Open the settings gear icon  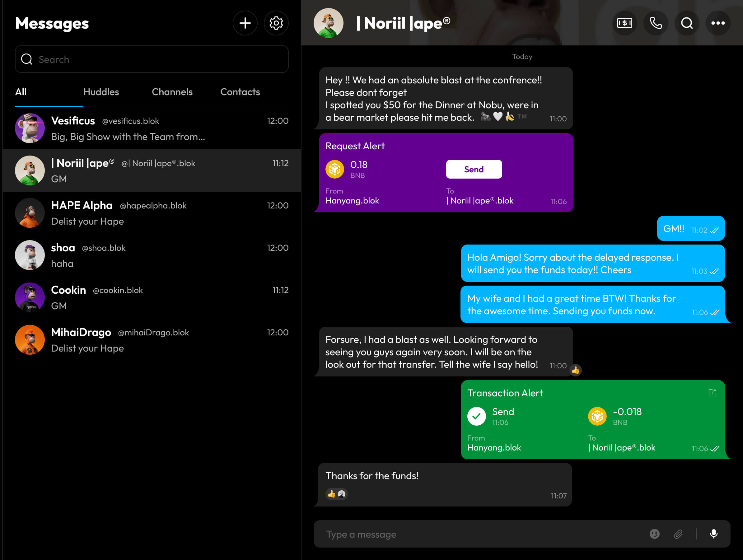[x=276, y=23]
